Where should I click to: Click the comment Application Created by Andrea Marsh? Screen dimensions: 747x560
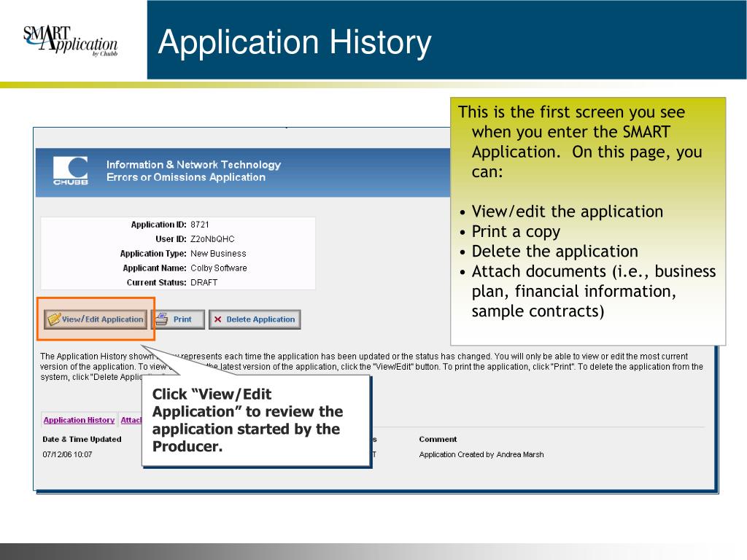click(x=481, y=454)
